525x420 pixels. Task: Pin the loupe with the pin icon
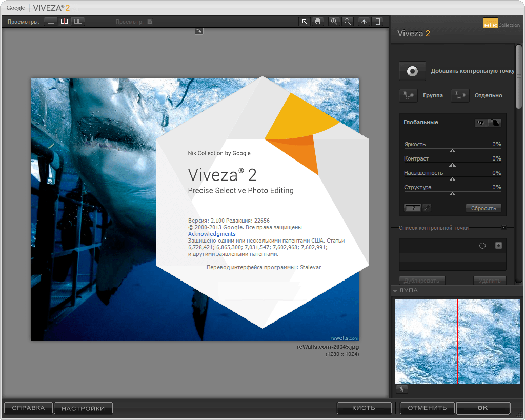[402, 389]
